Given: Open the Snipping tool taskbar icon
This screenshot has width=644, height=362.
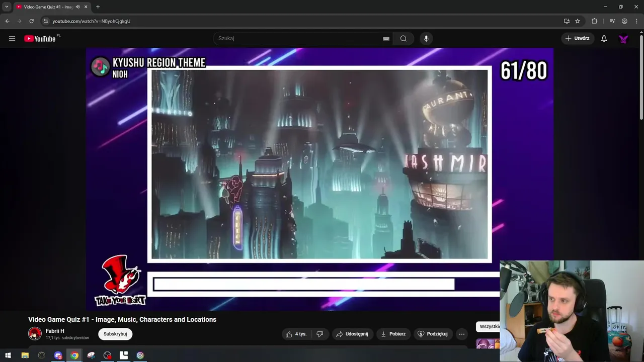Looking at the screenshot, I should tap(91, 355).
